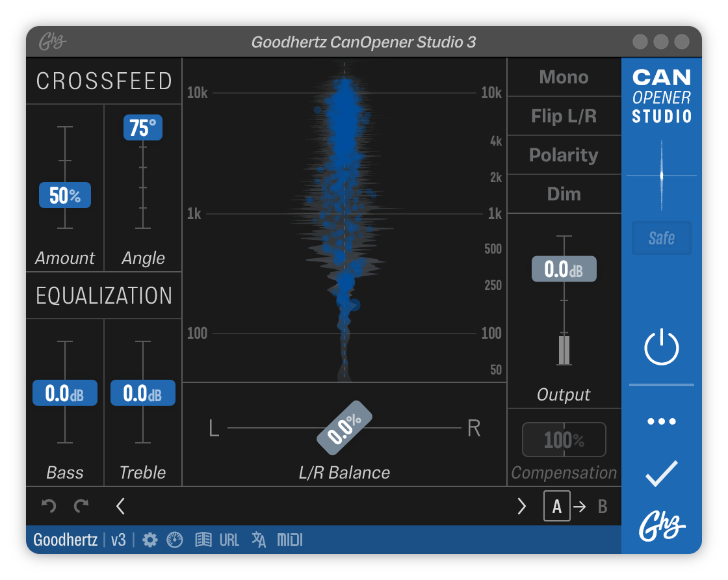Click the Treble 0.0 dB slider handle
Screen dimensions: 728x580
[x=143, y=393]
